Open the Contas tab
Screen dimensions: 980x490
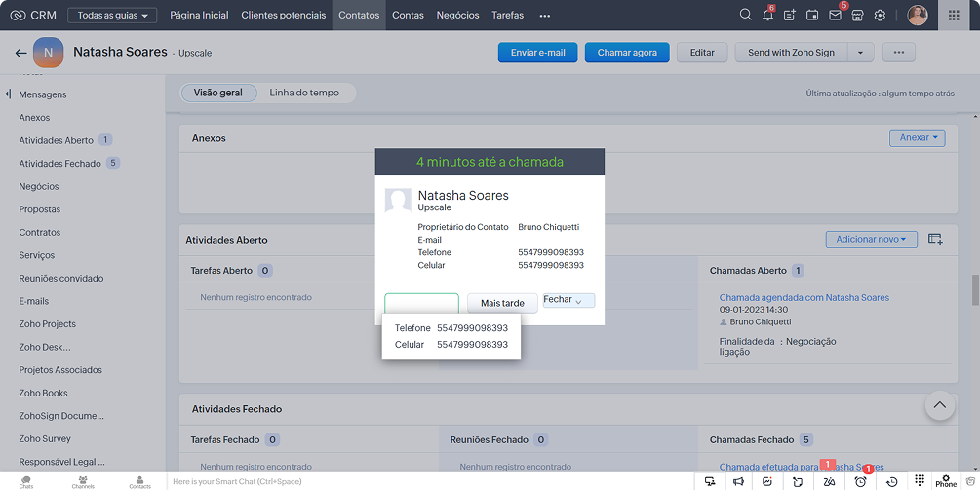(409, 15)
